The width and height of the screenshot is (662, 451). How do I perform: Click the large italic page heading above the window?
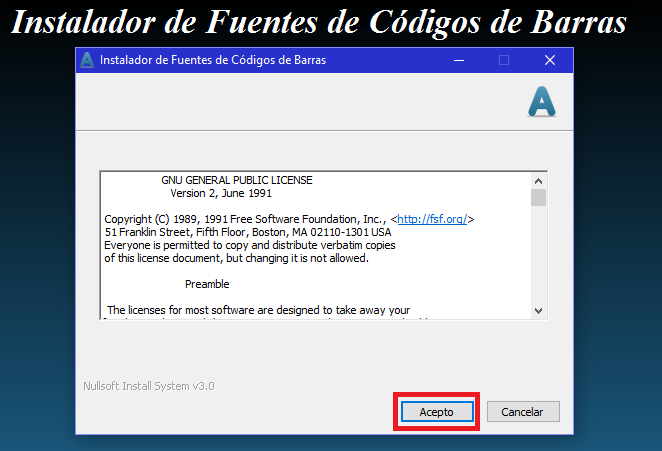320,22
